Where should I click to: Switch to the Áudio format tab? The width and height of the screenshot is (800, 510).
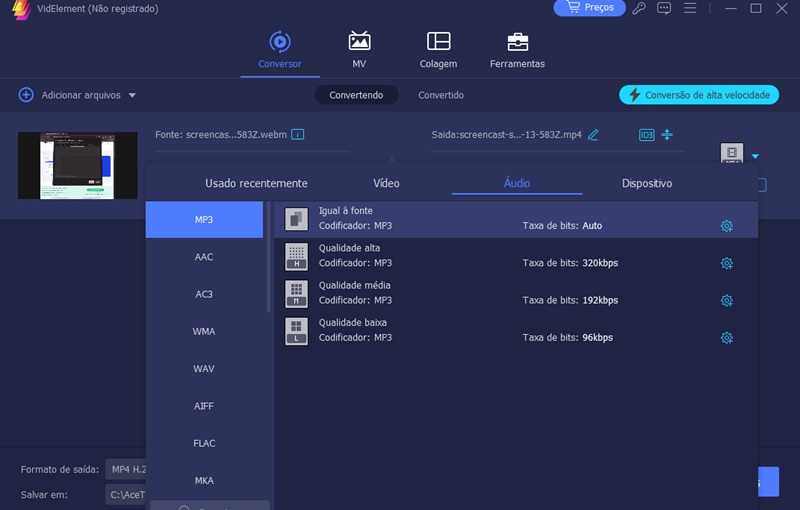coord(517,183)
